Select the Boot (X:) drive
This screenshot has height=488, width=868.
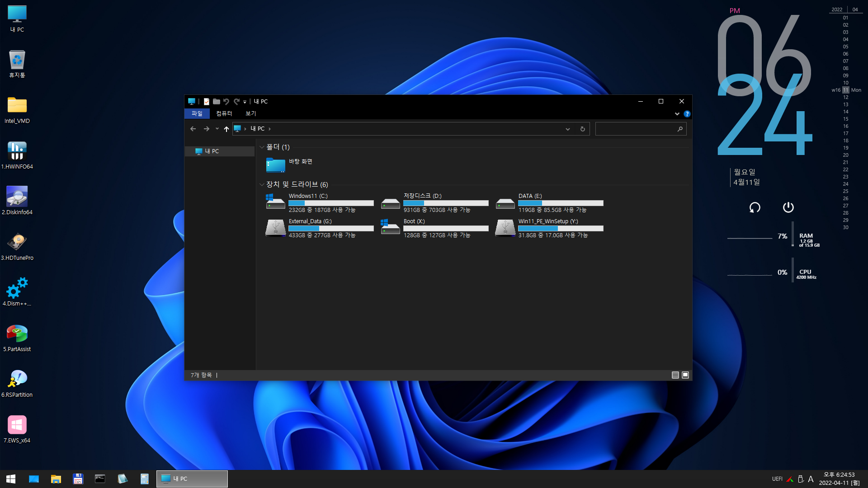[435, 228]
